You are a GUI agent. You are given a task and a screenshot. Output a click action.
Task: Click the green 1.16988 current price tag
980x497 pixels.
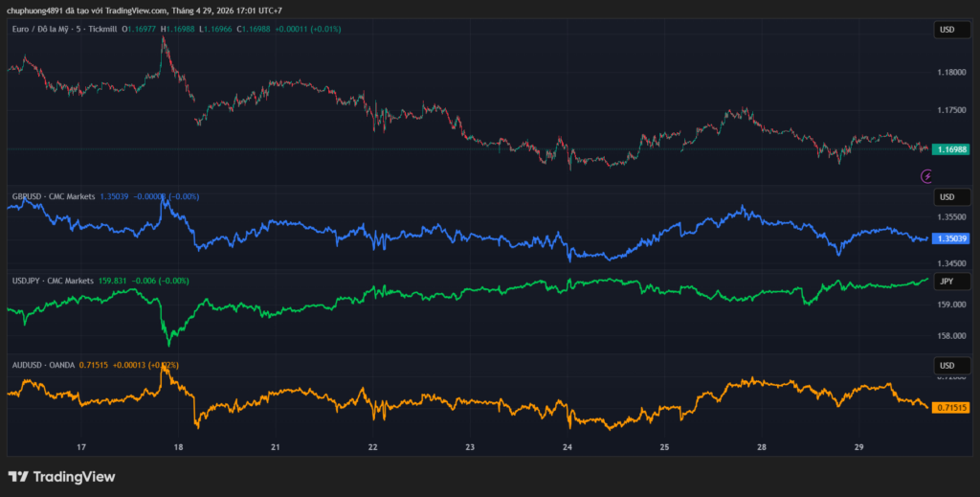(952, 149)
